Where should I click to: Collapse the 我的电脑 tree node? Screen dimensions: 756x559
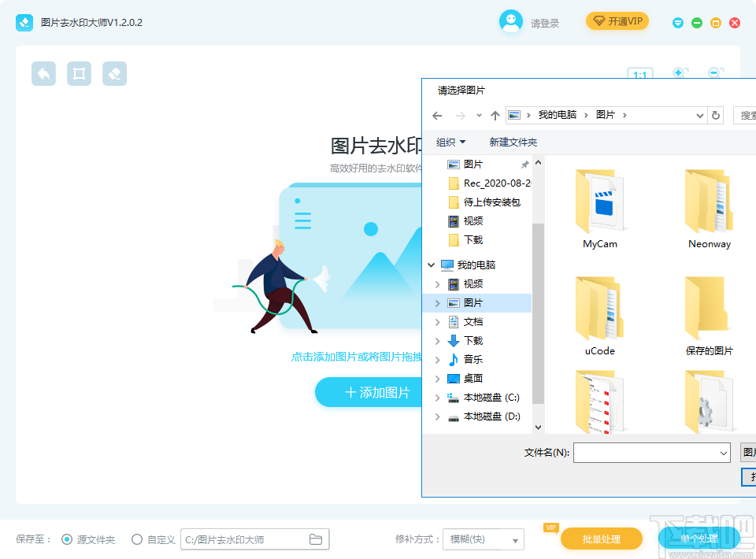[x=430, y=265]
